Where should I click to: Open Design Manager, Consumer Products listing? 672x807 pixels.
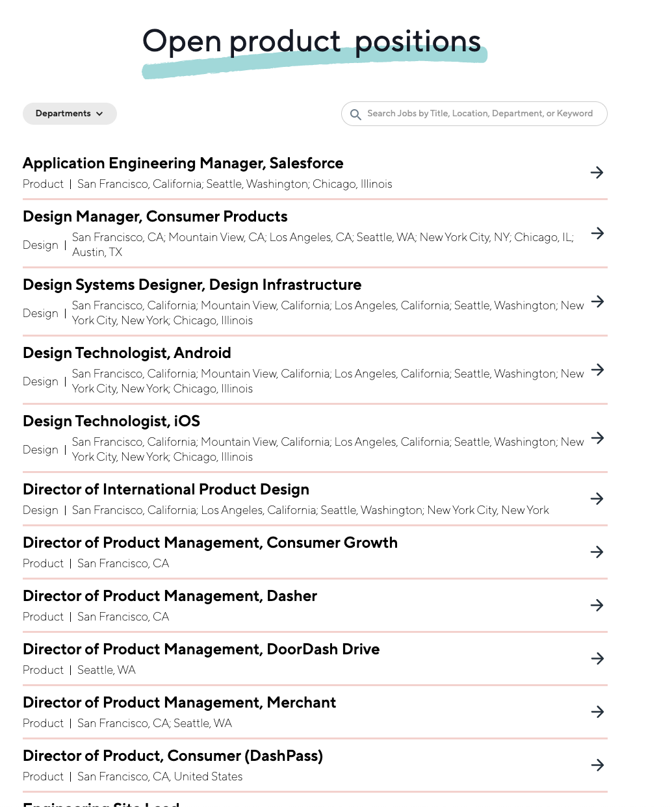[155, 216]
